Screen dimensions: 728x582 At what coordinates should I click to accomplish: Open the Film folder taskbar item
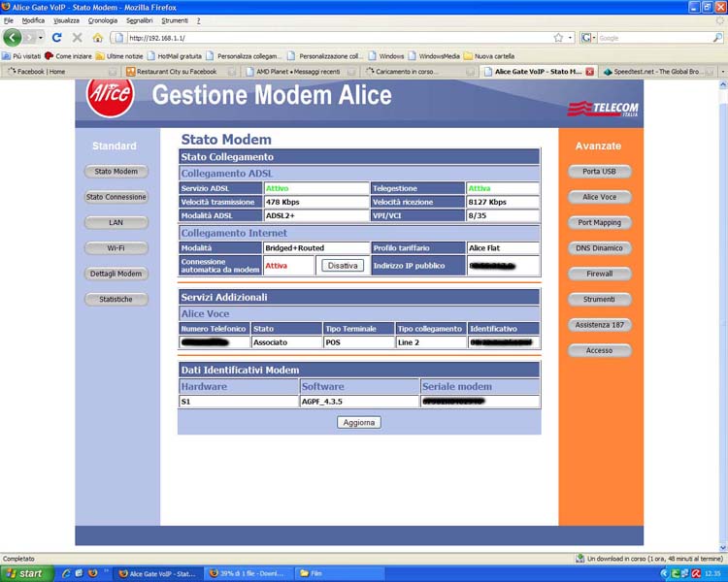339,573
